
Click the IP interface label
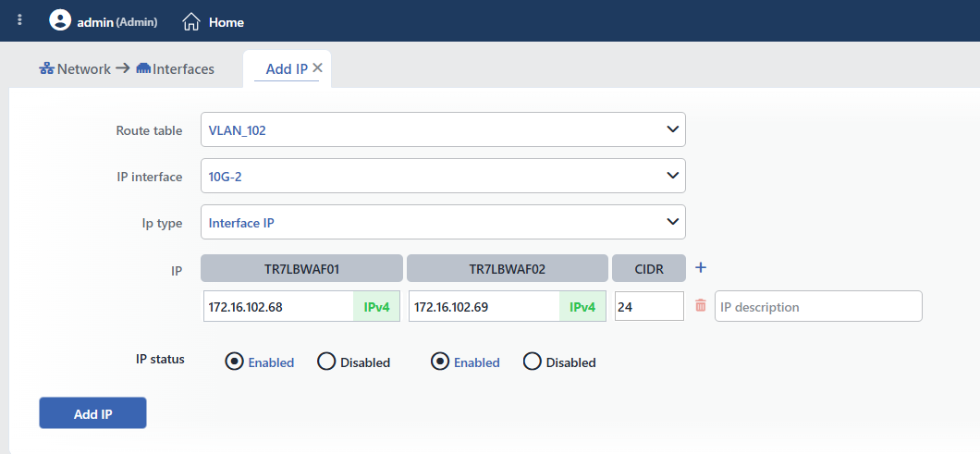pos(150,177)
